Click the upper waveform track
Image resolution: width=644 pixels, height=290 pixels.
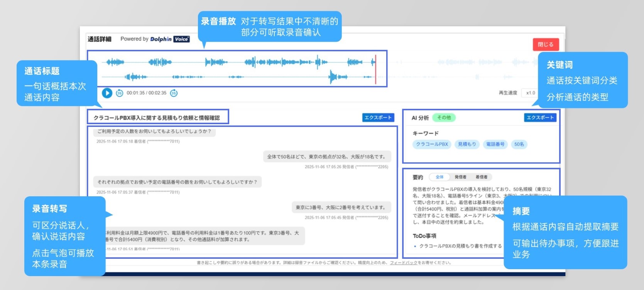238,62
